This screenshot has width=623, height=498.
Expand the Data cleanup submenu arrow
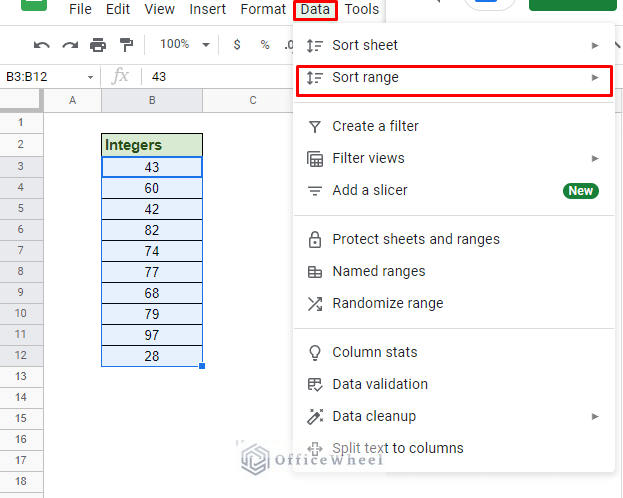(595, 417)
